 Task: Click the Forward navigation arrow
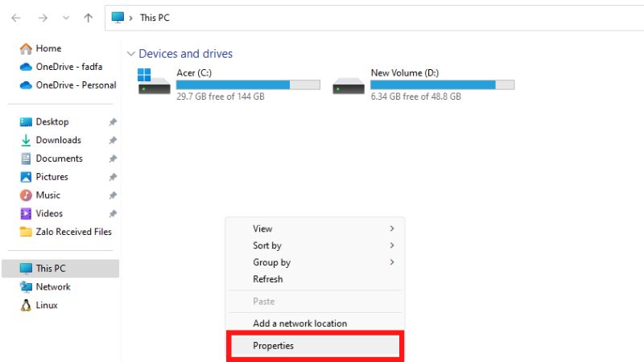coord(43,18)
